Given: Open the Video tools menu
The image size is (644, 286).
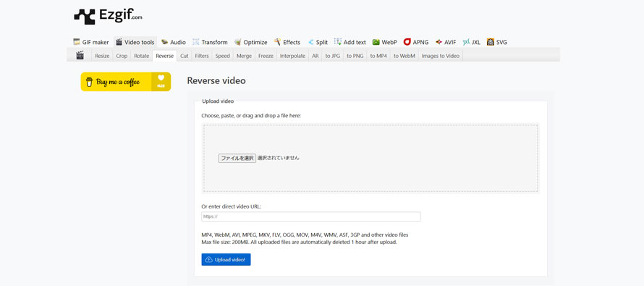Looking at the screenshot, I should (x=135, y=42).
